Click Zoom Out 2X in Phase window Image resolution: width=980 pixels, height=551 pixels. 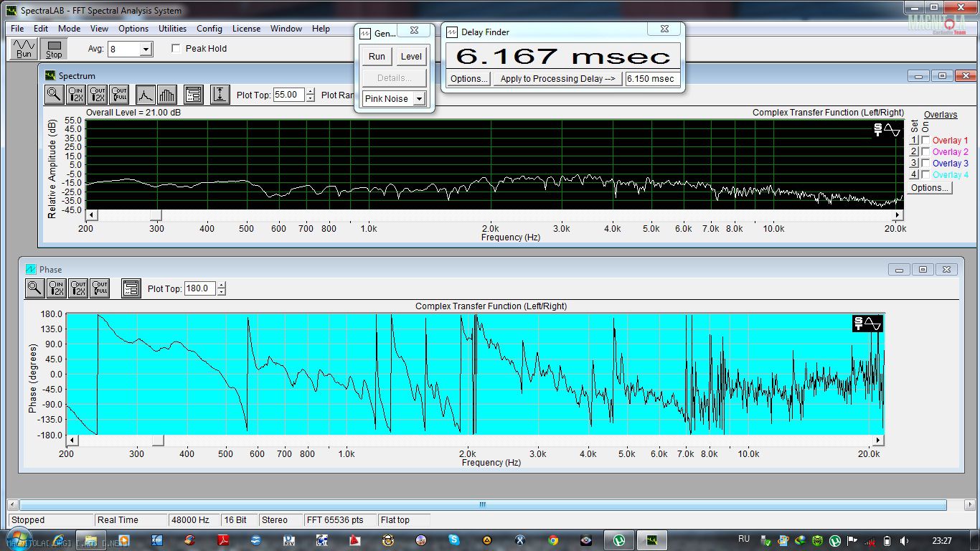tap(78, 288)
